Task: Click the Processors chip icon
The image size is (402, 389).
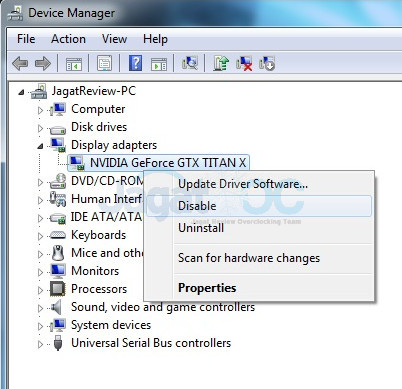Action: click(x=58, y=289)
